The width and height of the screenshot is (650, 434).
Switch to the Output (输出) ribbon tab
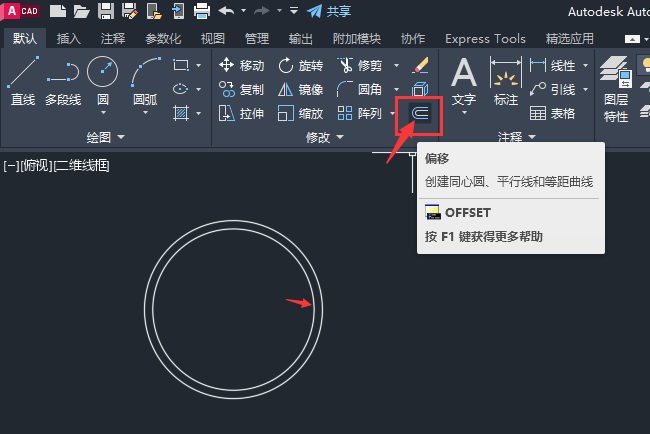(301, 39)
